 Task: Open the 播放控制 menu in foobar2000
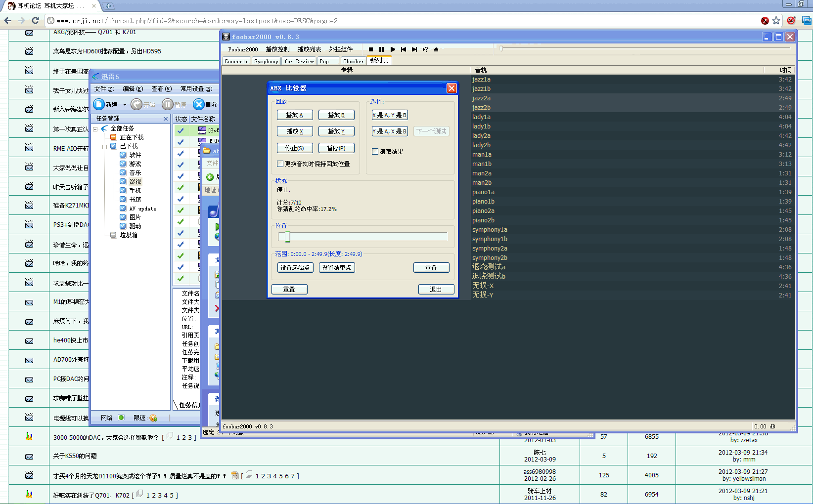click(x=277, y=49)
